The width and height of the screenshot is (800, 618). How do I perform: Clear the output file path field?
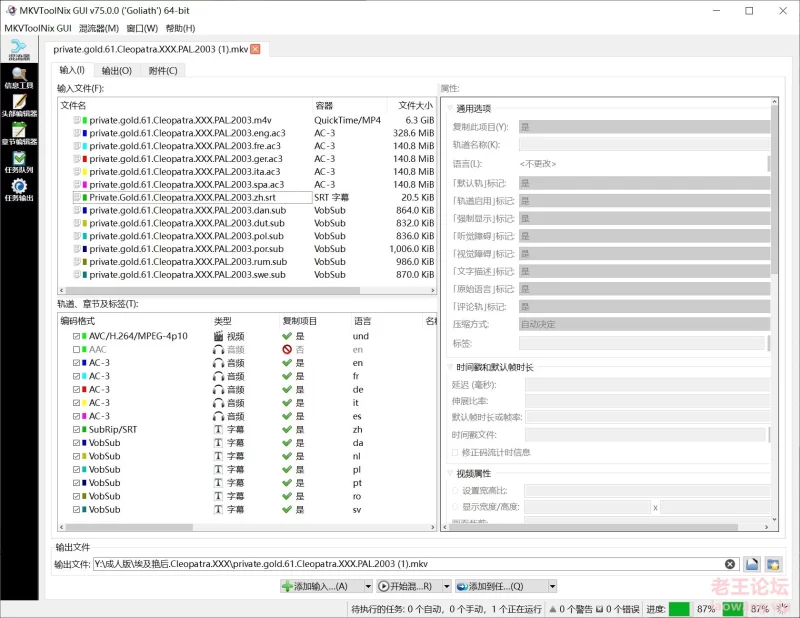coord(730,564)
